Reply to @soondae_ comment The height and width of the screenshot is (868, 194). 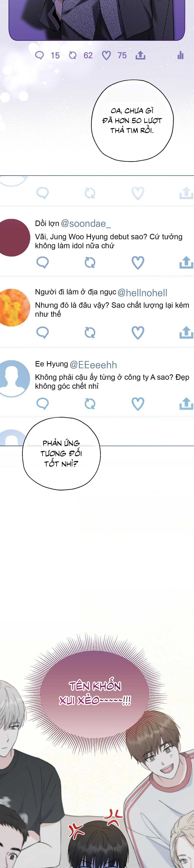[42, 262]
